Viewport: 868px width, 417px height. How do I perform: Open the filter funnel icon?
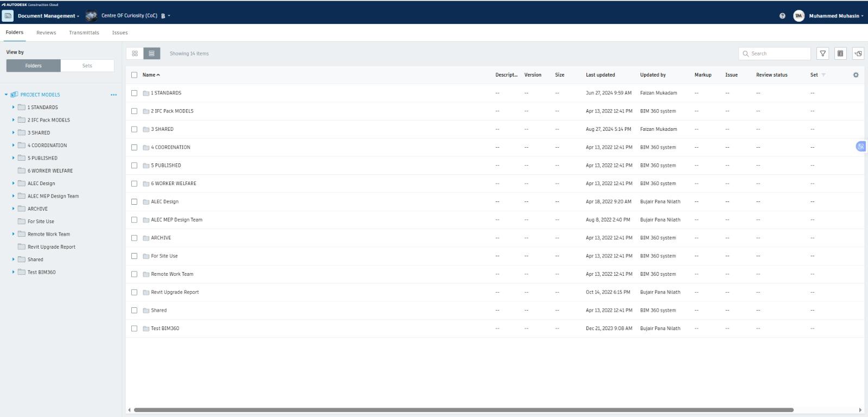(x=823, y=53)
